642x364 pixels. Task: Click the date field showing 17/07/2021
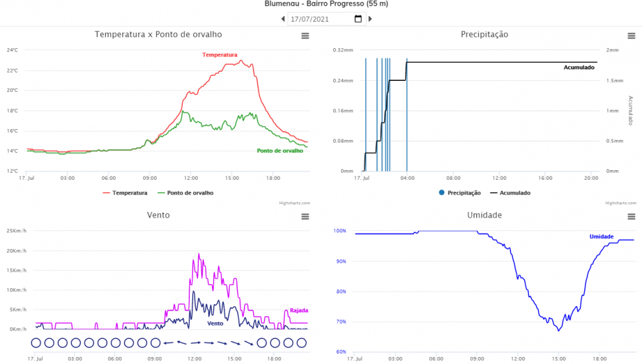pos(320,19)
